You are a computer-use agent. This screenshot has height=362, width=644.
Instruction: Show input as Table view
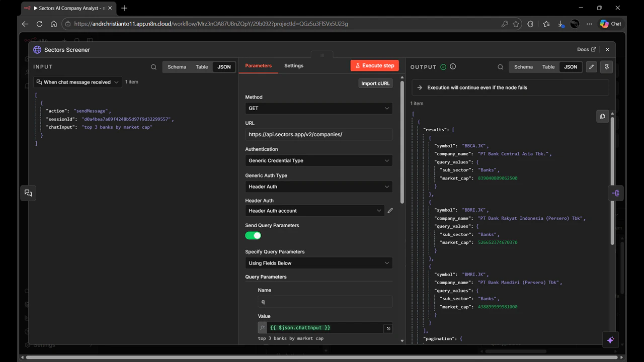pyautogui.click(x=202, y=67)
